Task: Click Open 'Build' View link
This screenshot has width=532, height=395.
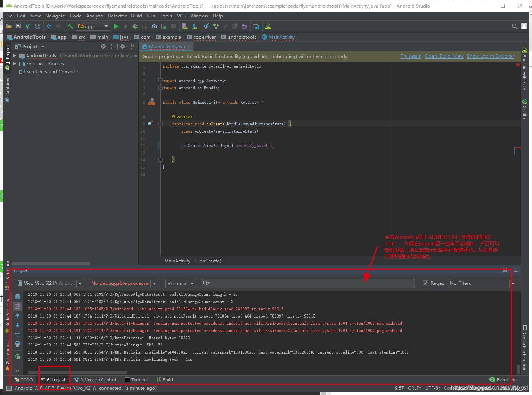Action: (444, 56)
